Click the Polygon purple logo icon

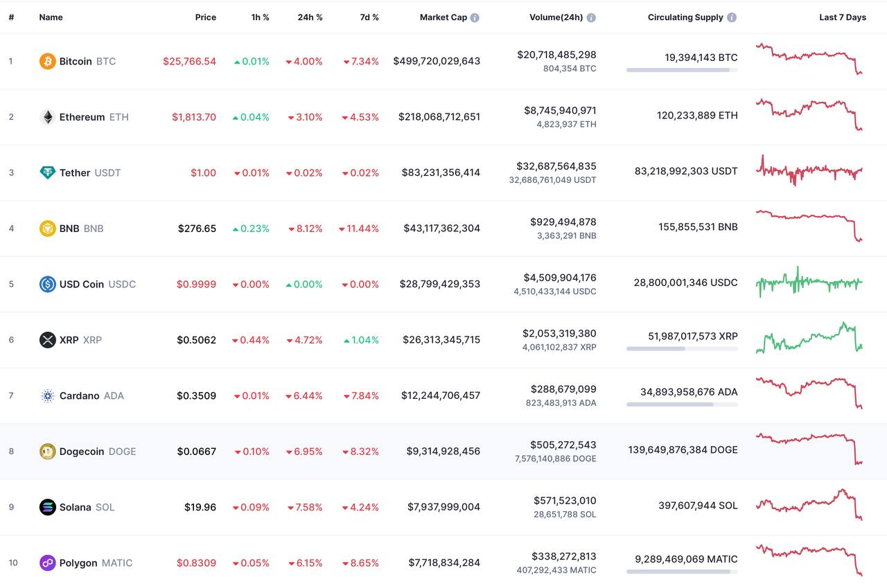coord(47,563)
